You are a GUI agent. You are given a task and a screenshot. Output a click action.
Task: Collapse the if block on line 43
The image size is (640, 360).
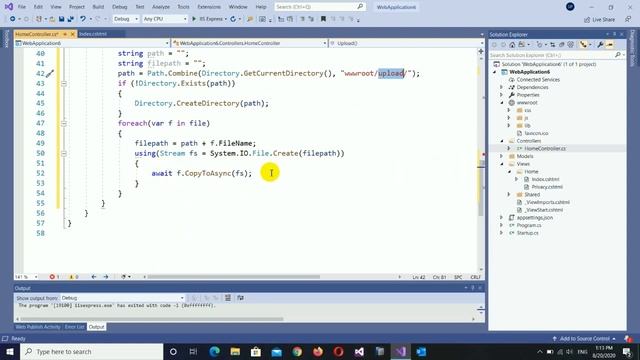(64, 83)
